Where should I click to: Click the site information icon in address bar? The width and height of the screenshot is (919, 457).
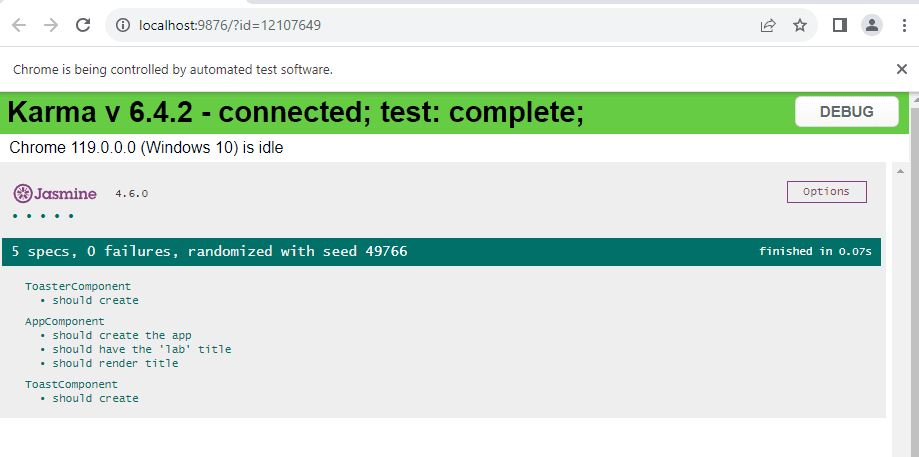(x=123, y=25)
